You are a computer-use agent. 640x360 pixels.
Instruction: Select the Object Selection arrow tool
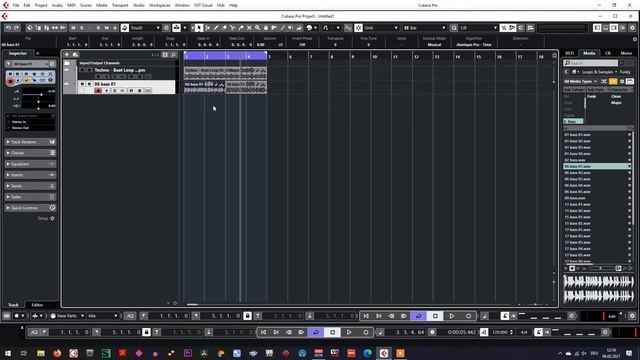[x=199, y=28]
